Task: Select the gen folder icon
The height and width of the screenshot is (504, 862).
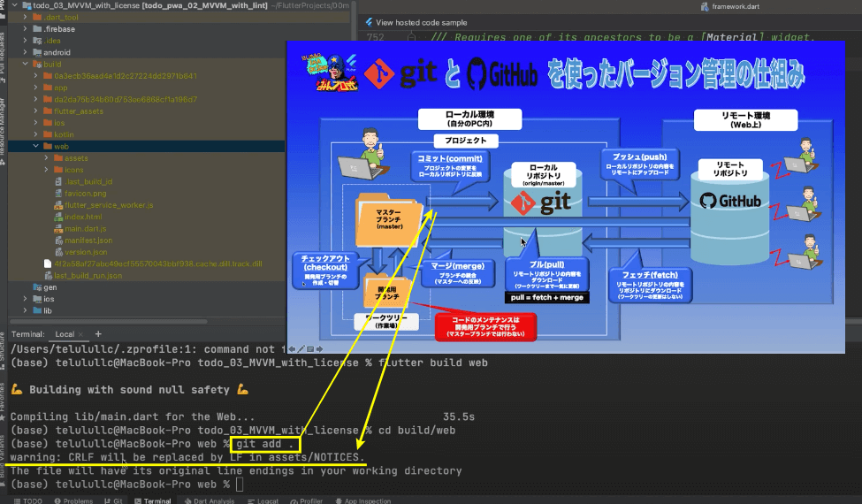Action: tap(37, 286)
